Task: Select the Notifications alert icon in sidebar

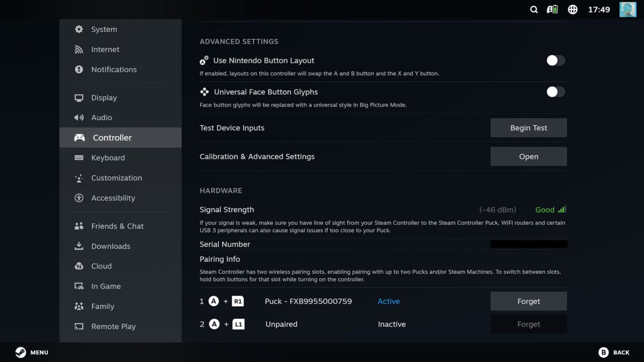Action: pos(79,69)
